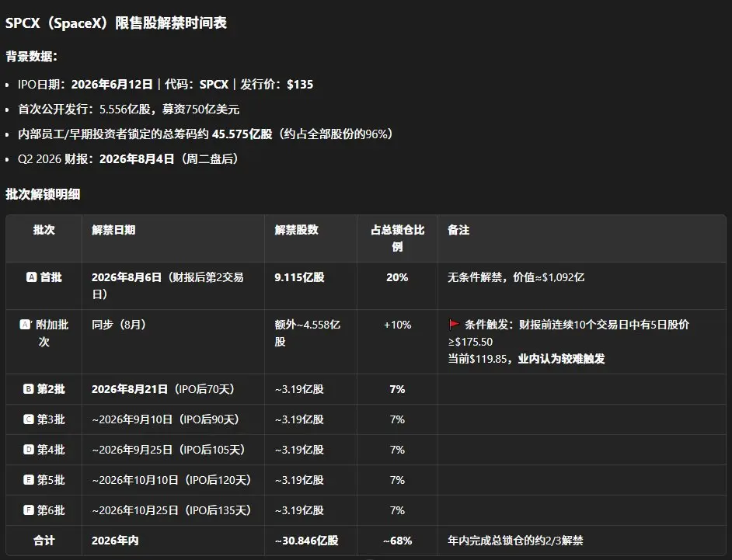The image size is (732, 560).
Task: Click the date ~2026年9月10日（IPO后90天）
Action: 166,419
